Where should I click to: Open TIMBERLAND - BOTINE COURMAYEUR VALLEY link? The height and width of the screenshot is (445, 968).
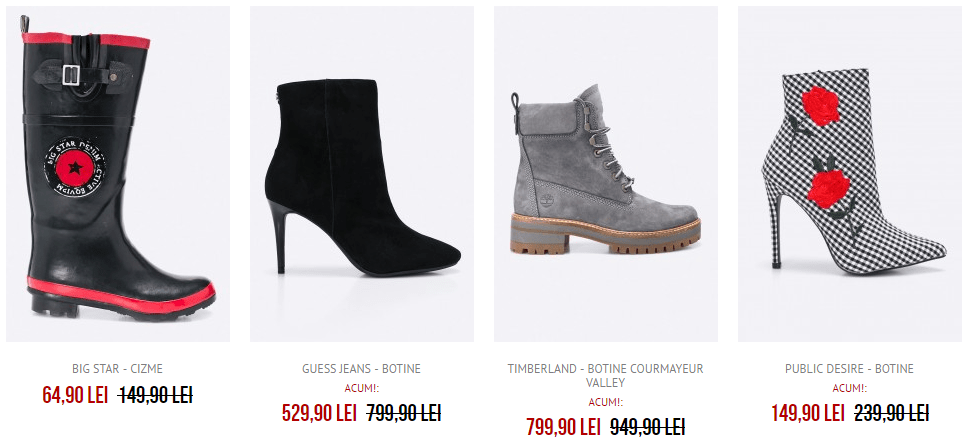coord(606,376)
